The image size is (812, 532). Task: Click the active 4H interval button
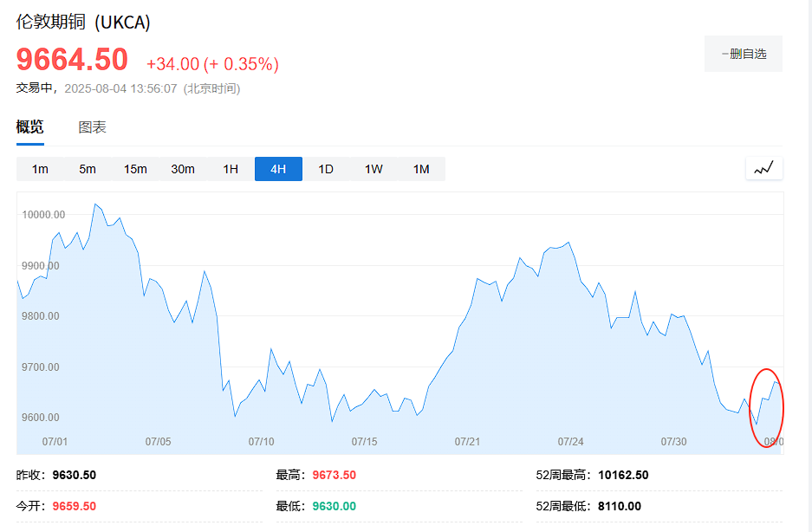(x=278, y=169)
